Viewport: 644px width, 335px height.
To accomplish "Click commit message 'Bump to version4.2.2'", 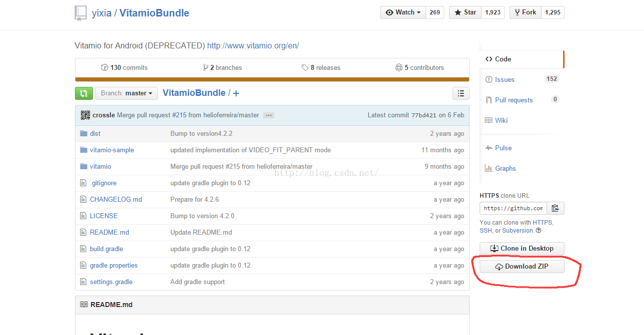I will 201,133.
